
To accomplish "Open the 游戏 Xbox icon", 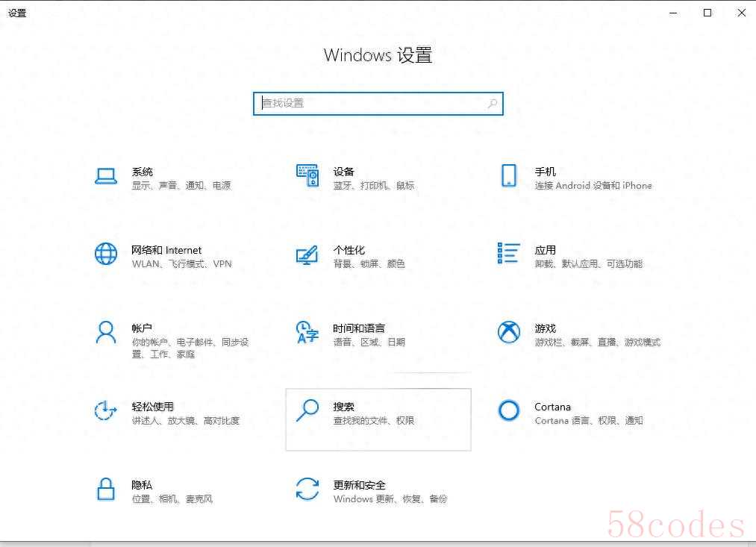I will point(509,332).
